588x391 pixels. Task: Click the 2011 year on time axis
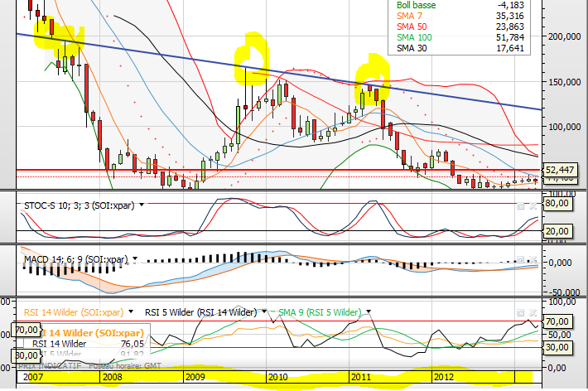point(361,377)
